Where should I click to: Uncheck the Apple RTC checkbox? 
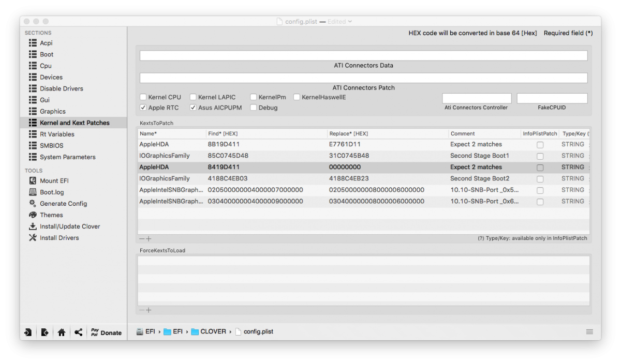pyautogui.click(x=143, y=108)
